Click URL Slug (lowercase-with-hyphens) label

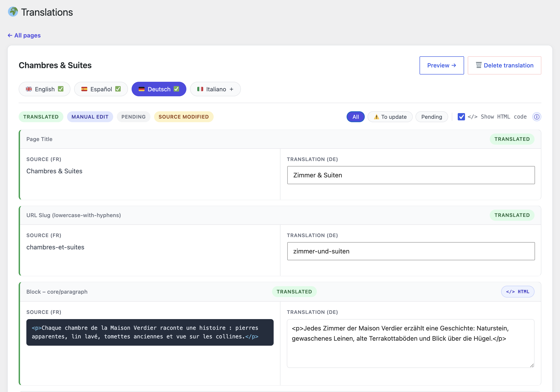coord(74,215)
